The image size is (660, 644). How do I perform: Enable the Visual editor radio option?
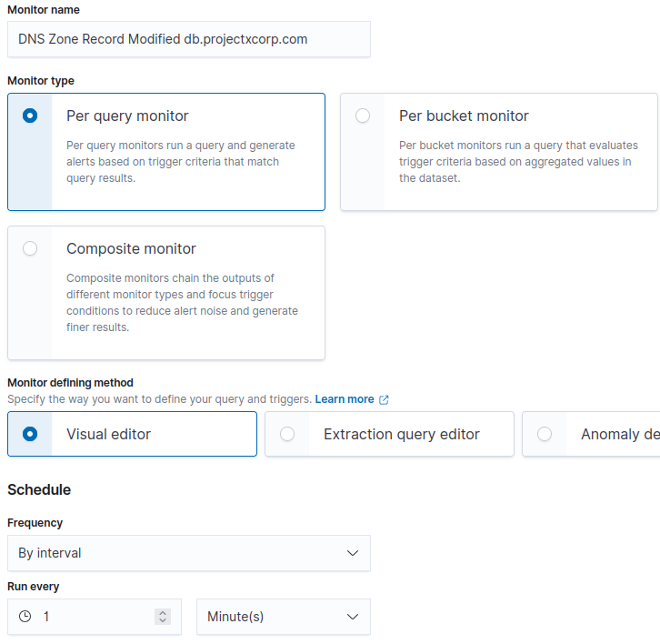coord(30,434)
